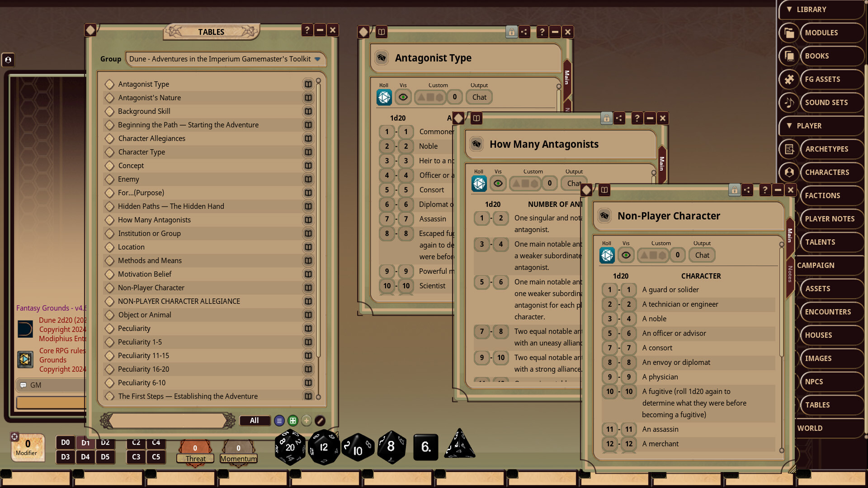Collapse the Player section in the sidebar

[789, 126]
